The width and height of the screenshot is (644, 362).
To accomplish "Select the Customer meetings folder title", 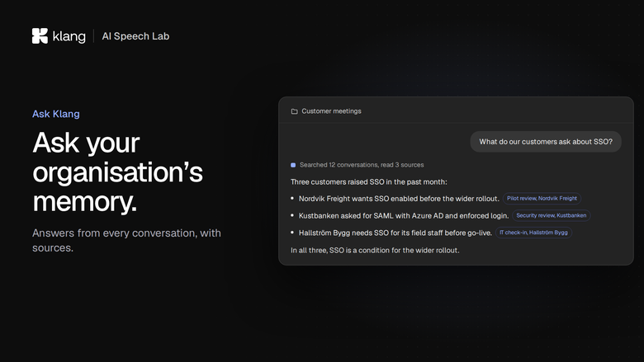I will pyautogui.click(x=331, y=111).
